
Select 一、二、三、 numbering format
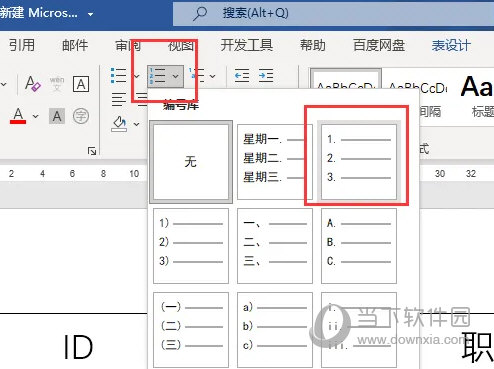[x=275, y=246]
